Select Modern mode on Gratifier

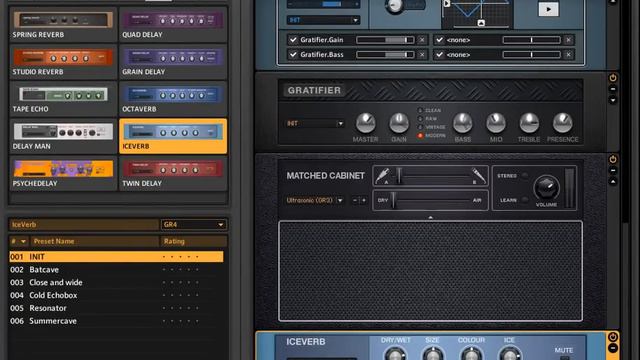click(420, 136)
